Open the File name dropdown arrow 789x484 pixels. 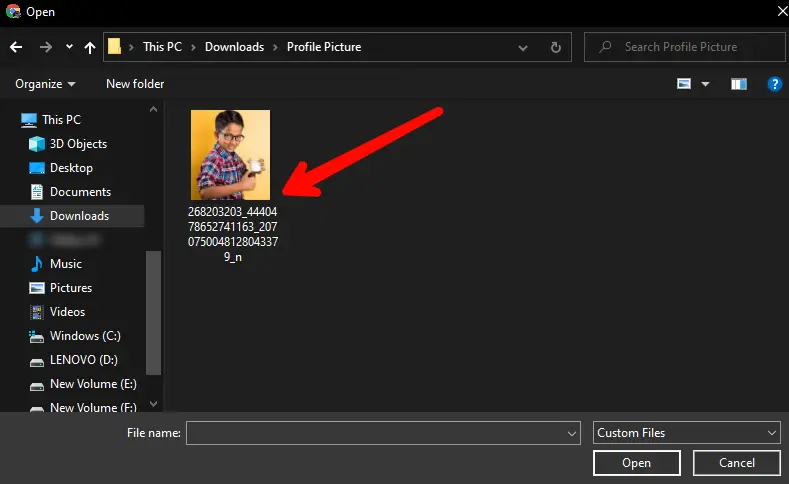[572, 433]
